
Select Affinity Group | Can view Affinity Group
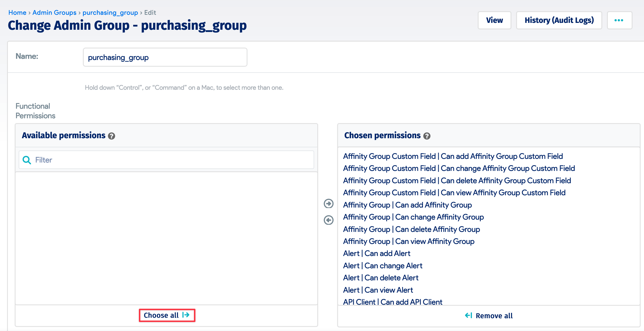[408, 241]
